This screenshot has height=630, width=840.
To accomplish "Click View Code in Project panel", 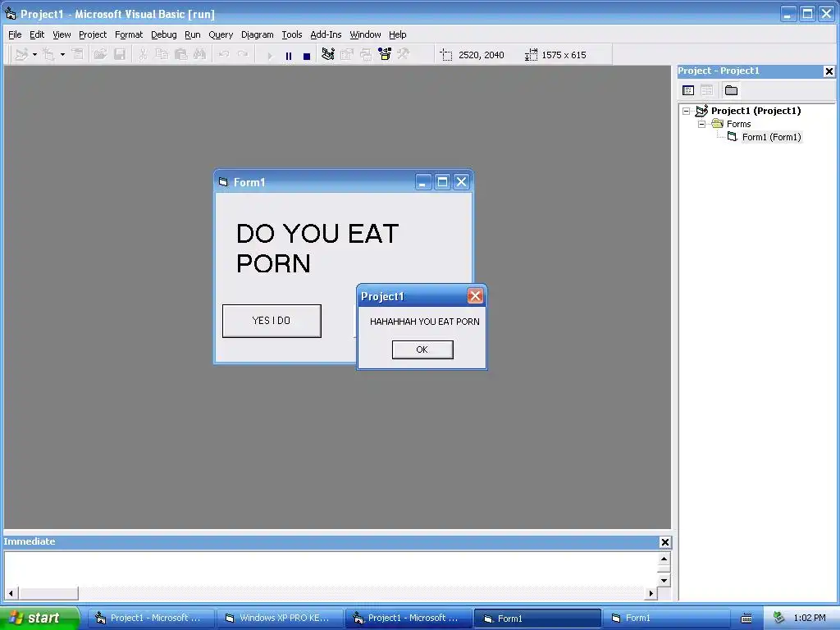I will (x=688, y=90).
